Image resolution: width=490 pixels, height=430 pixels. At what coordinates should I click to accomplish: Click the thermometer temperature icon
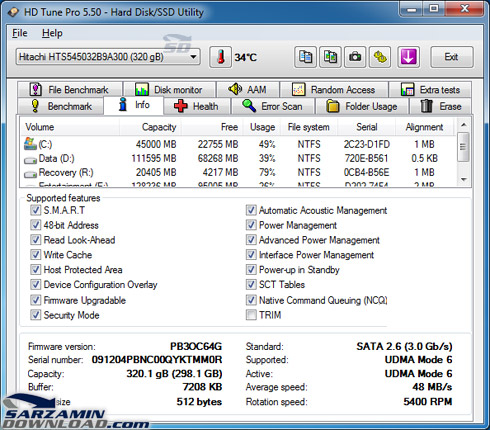[x=220, y=57]
